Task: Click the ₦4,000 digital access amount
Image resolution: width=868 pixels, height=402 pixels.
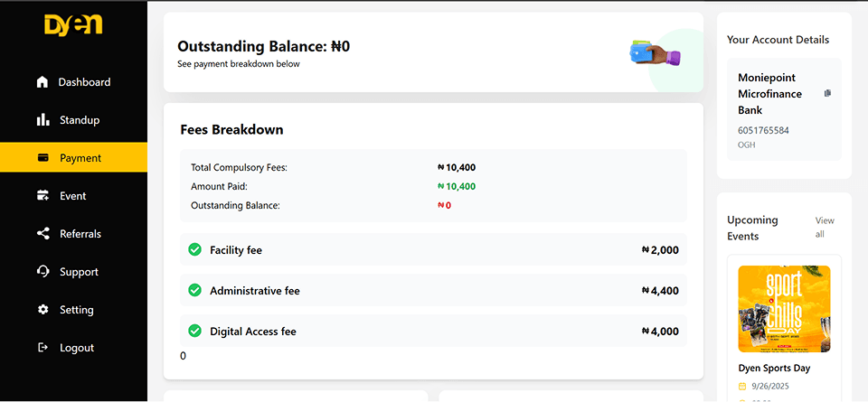Action: pos(660,332)
